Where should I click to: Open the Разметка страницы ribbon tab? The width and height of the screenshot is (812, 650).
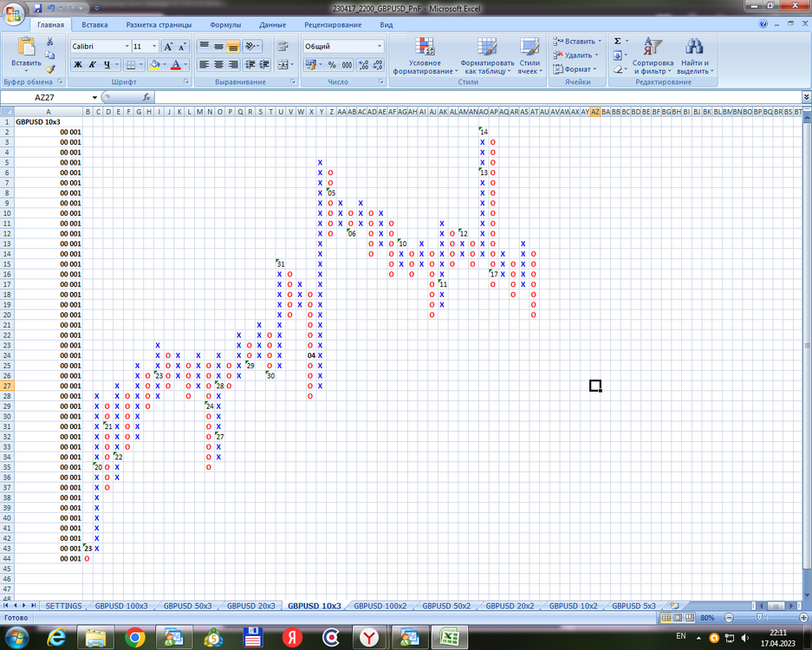[159, 25]
